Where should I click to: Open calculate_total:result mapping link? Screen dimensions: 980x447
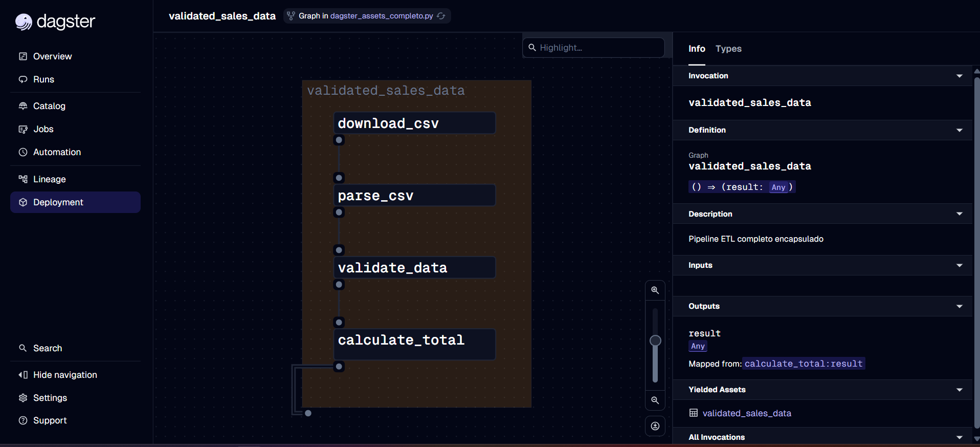[x=804, y=364]
